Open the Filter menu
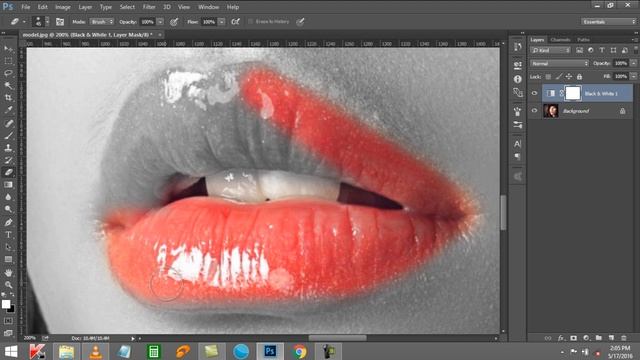Screen dimensions: 640x360 click(149, 7)
